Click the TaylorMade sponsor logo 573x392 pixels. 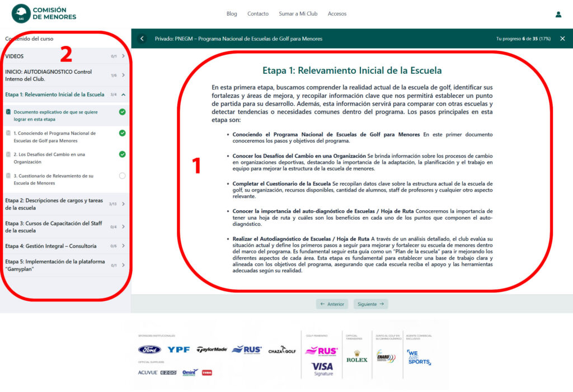click(x=212, y=350)
